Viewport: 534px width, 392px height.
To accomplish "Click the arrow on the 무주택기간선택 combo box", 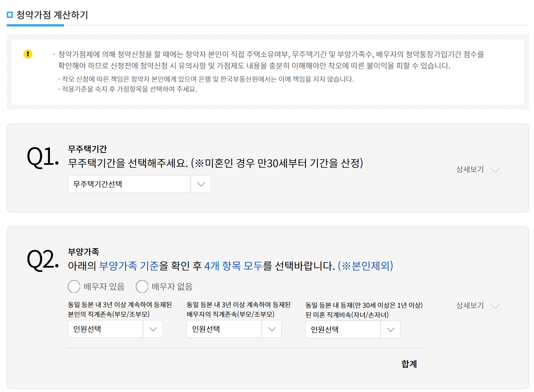I will coord(201,184).
